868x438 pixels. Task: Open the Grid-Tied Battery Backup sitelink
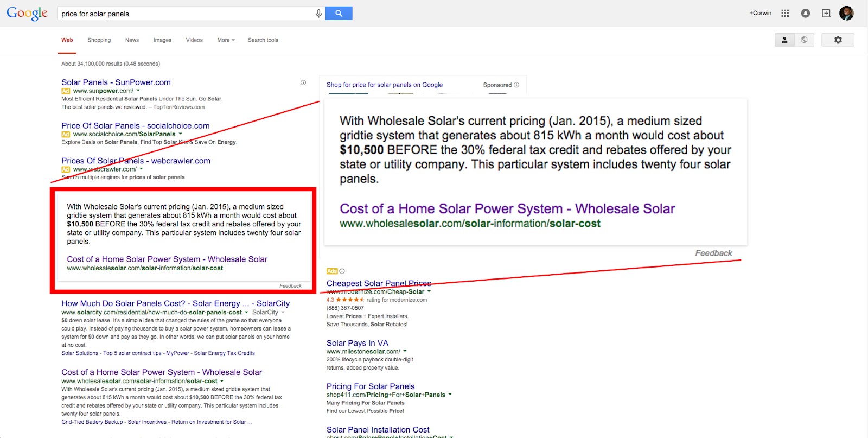(92, 422)
